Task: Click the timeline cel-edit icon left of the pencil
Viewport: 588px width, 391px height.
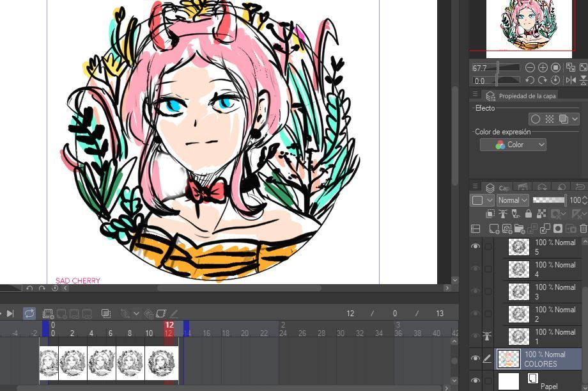Action: 161,314
